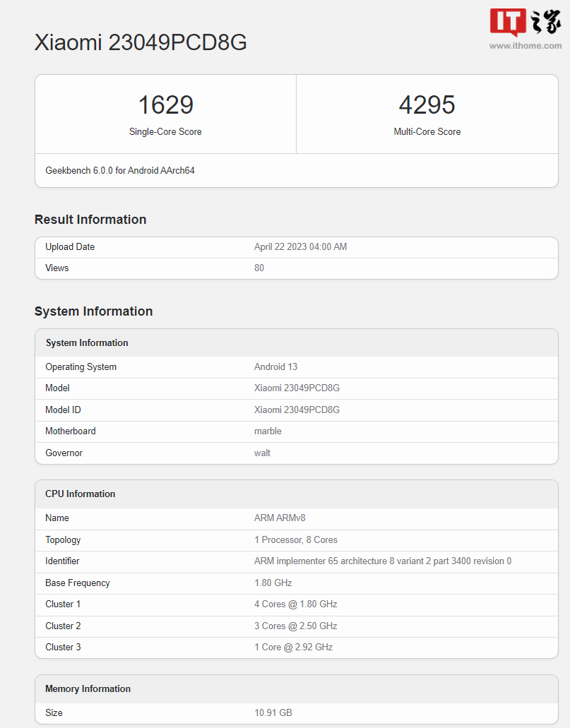This screenshot has width=570, height=728.
Task: Click the Operating System label
Action: (81, 366)
